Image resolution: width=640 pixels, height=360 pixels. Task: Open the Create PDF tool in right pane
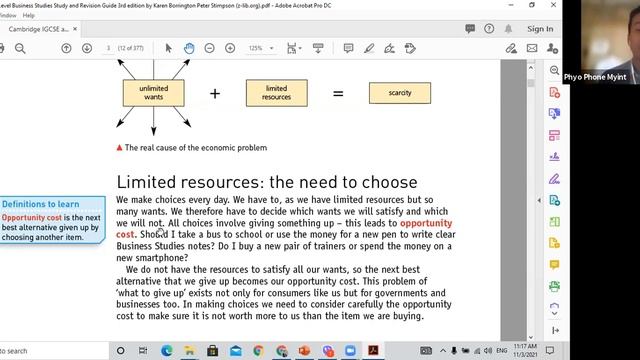(554, 92)
